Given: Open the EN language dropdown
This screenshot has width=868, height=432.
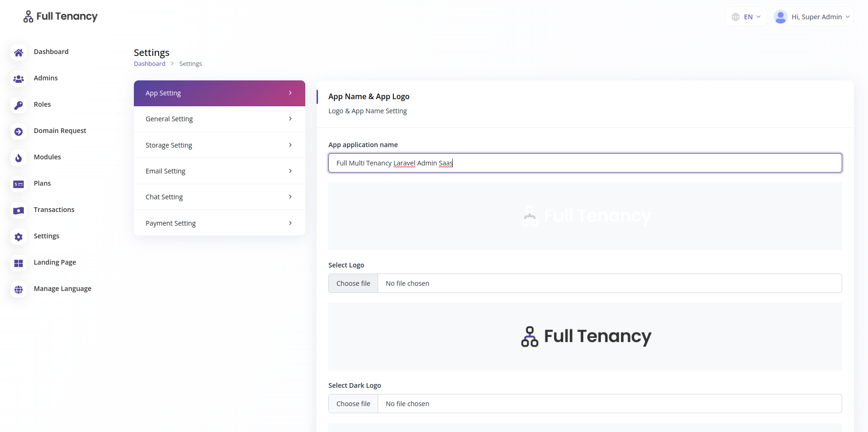Looking at the screenshot, I should [x=746, y=16].
